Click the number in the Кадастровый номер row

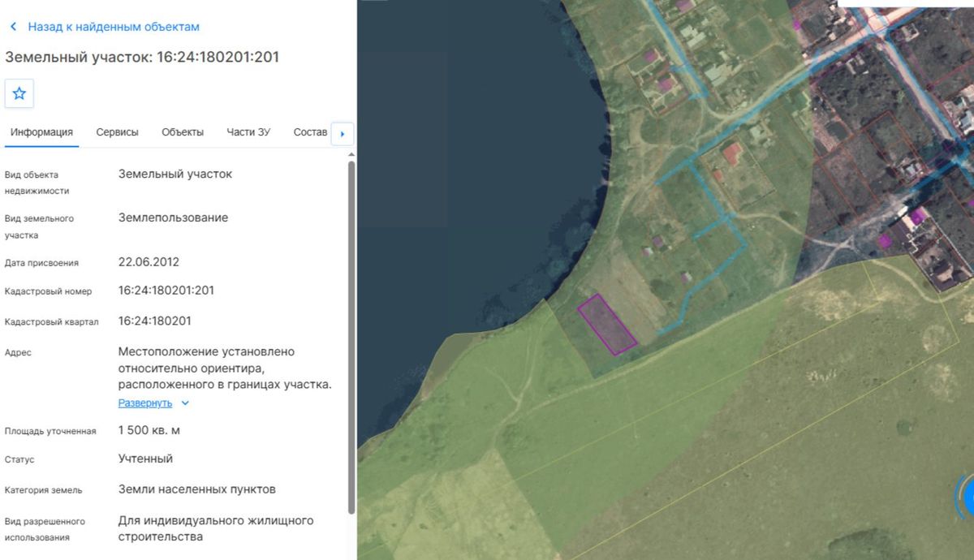tap(166, 290)
